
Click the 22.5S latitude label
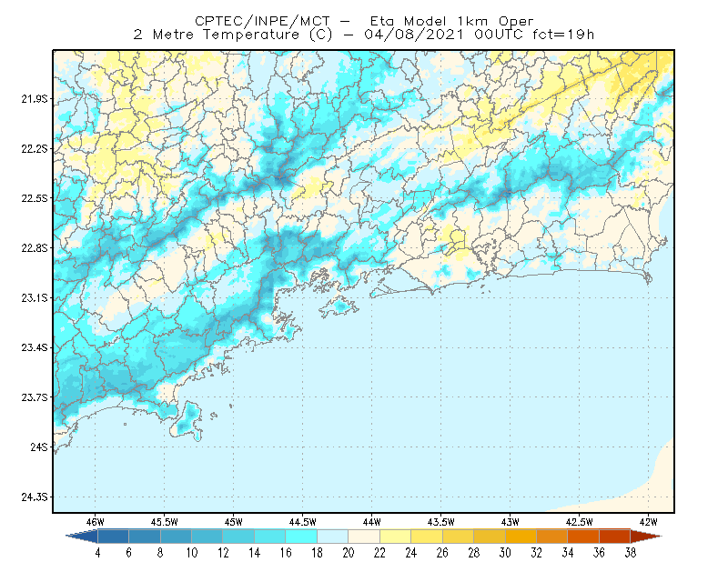[x=35, y=198]
